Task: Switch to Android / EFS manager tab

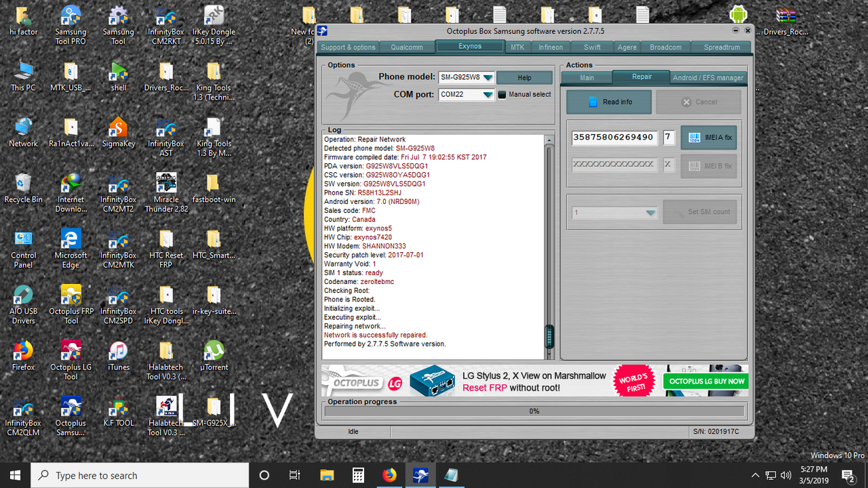Action: pyautogui.click(x=708, y=78)
